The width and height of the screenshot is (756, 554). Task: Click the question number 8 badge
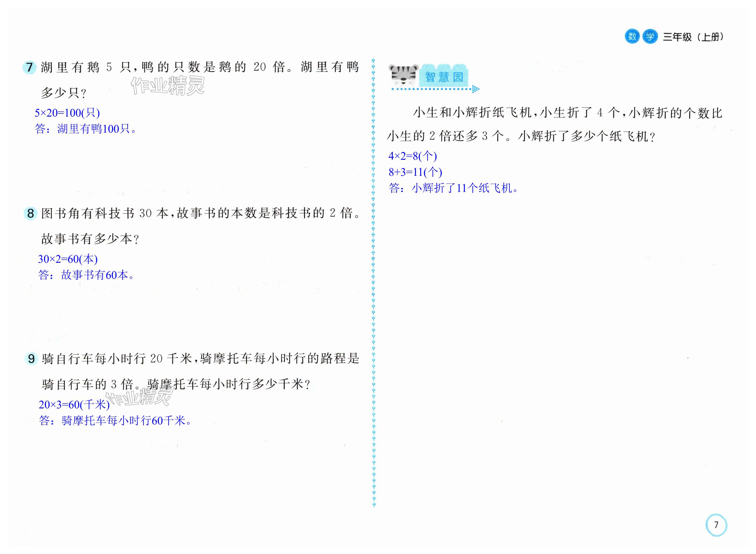(30, 213)
